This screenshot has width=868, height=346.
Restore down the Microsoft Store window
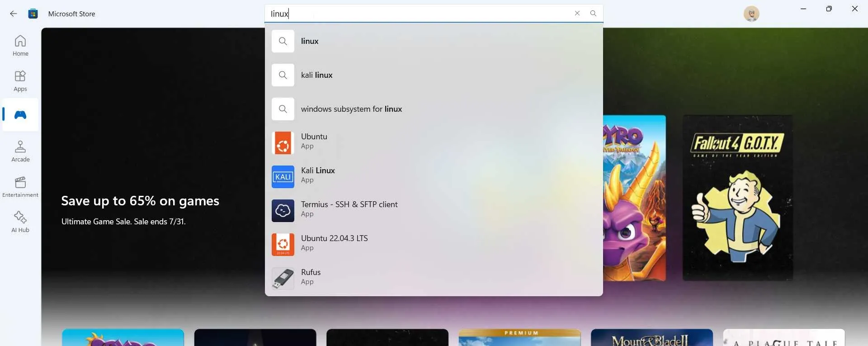click(829, 9)
